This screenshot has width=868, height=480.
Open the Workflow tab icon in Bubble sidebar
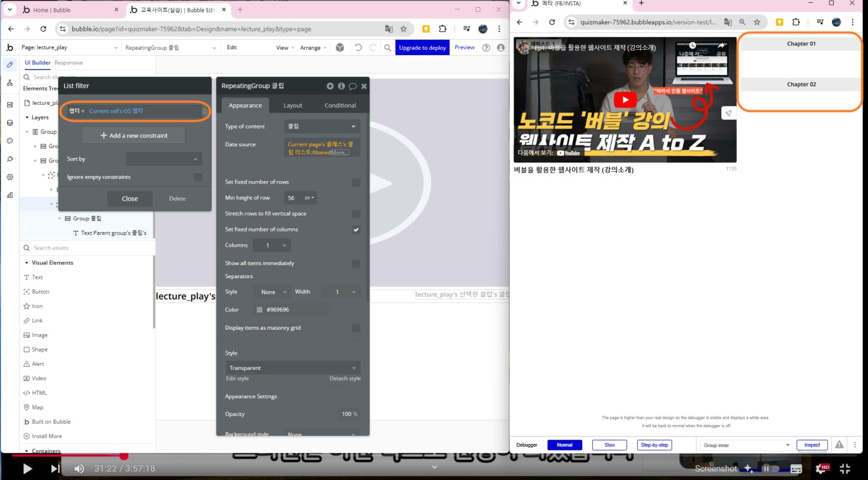coord(9,83)
